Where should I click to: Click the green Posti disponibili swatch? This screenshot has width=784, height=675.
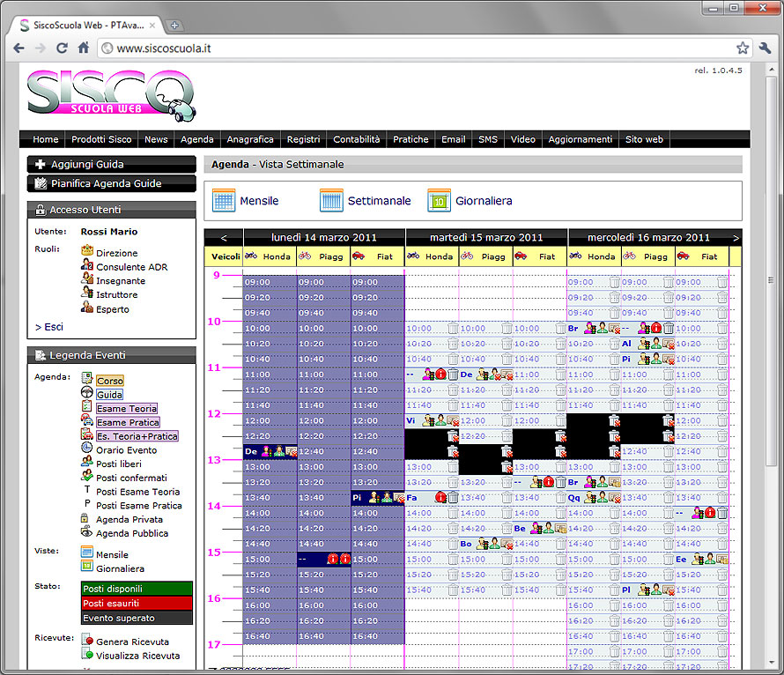[137, 589]
